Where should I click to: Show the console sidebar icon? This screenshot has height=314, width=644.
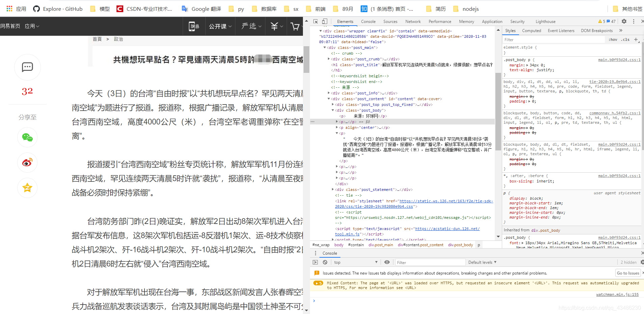[x=315, y=262]
